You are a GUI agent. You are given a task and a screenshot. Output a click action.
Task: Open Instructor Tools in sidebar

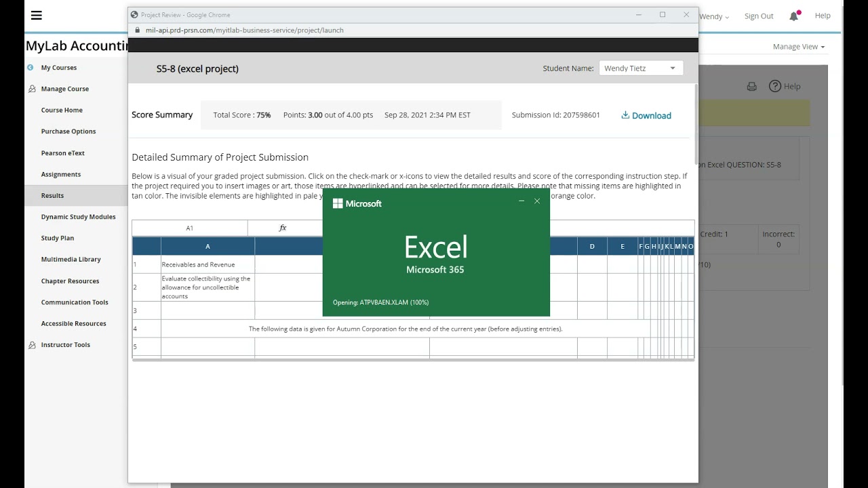[66, 345]
